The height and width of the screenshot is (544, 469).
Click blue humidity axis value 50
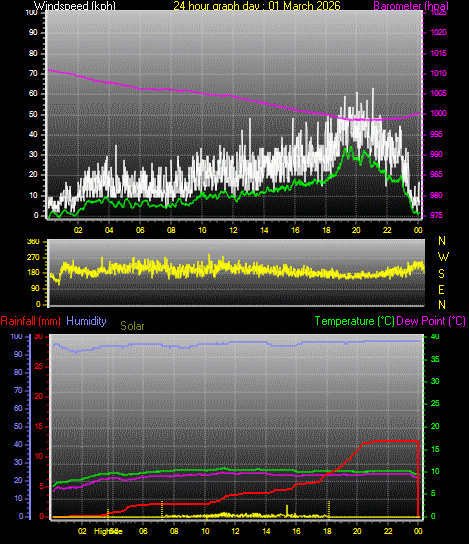tap(18, 426)
